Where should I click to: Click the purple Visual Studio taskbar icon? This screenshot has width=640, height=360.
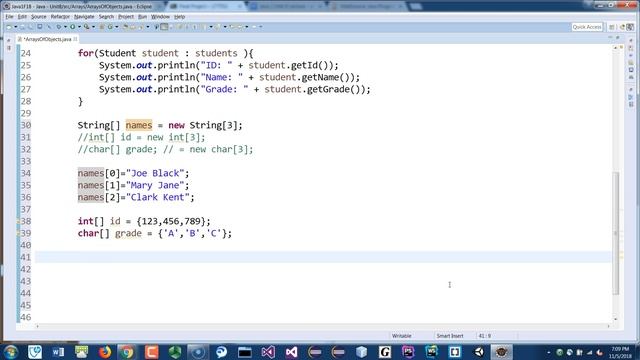[268, 352]
